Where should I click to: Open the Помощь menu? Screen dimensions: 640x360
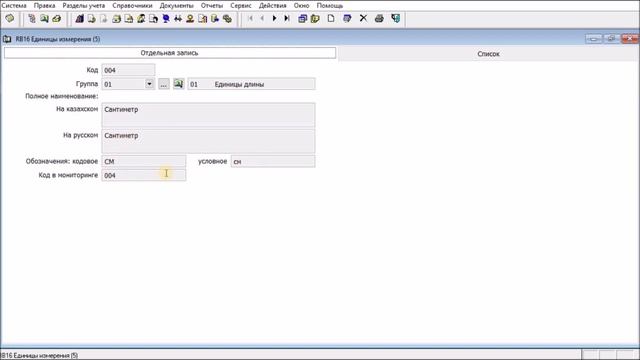(x=330, y=6)
